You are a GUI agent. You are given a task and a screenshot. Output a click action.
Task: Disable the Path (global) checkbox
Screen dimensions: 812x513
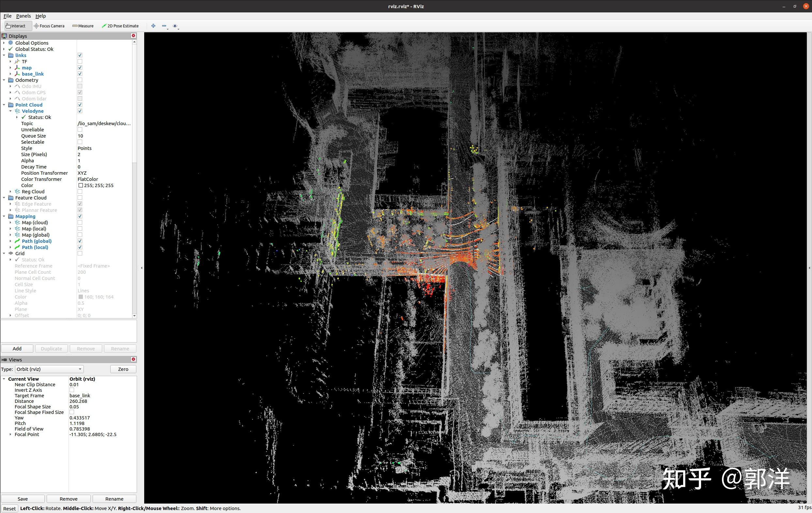[x=80, y=241]
